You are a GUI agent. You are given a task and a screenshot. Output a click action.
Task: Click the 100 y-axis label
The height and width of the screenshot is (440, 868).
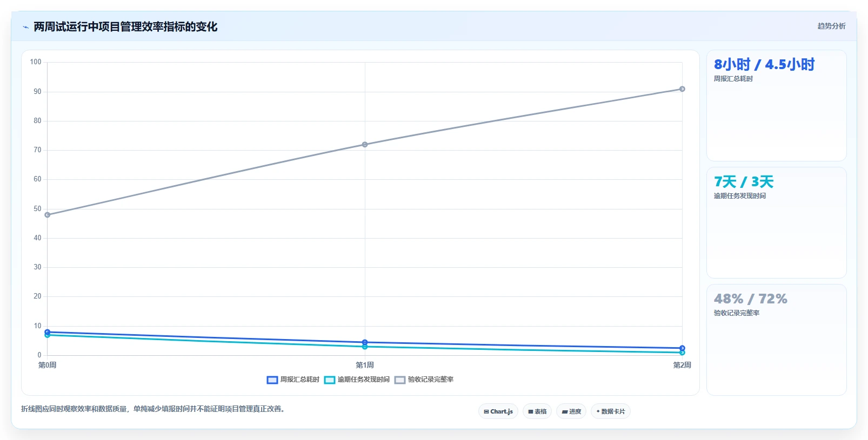coord(36,62)
